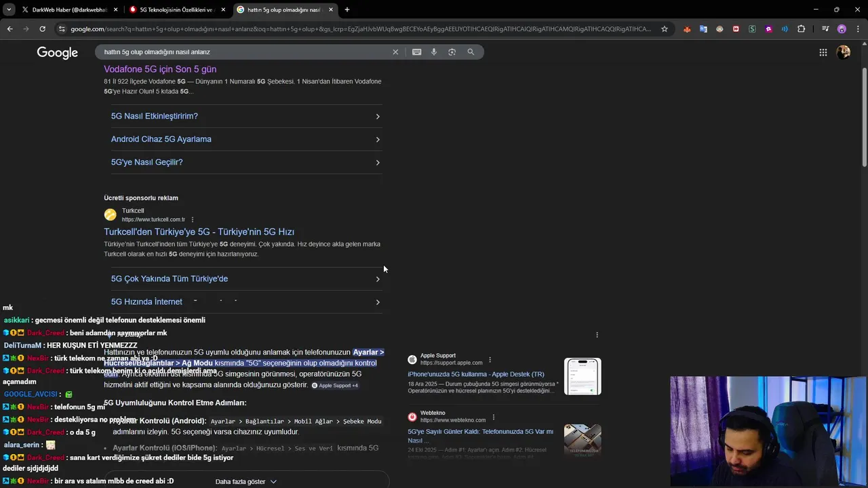868x488 pixels.
Task: Go to the Google home logo
Action: pos(58,53)
